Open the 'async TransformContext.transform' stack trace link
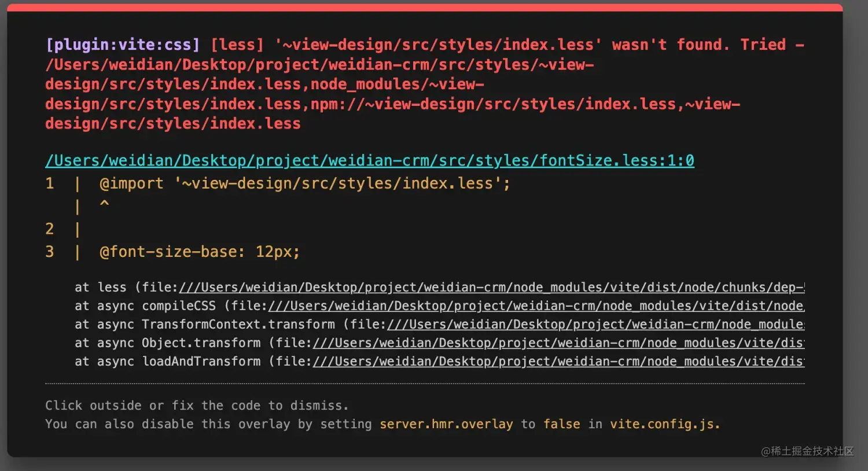 (596, 325)
